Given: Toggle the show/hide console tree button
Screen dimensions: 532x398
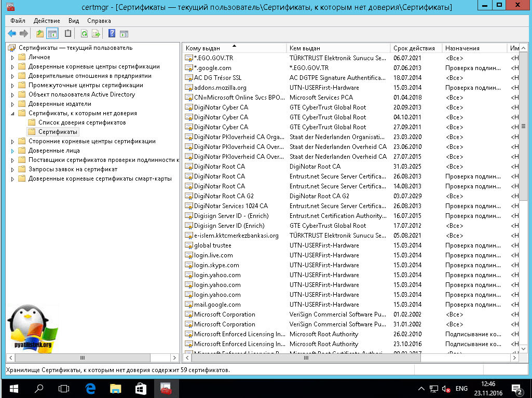Looking at the screenshot, I should [x=52, y=34].
